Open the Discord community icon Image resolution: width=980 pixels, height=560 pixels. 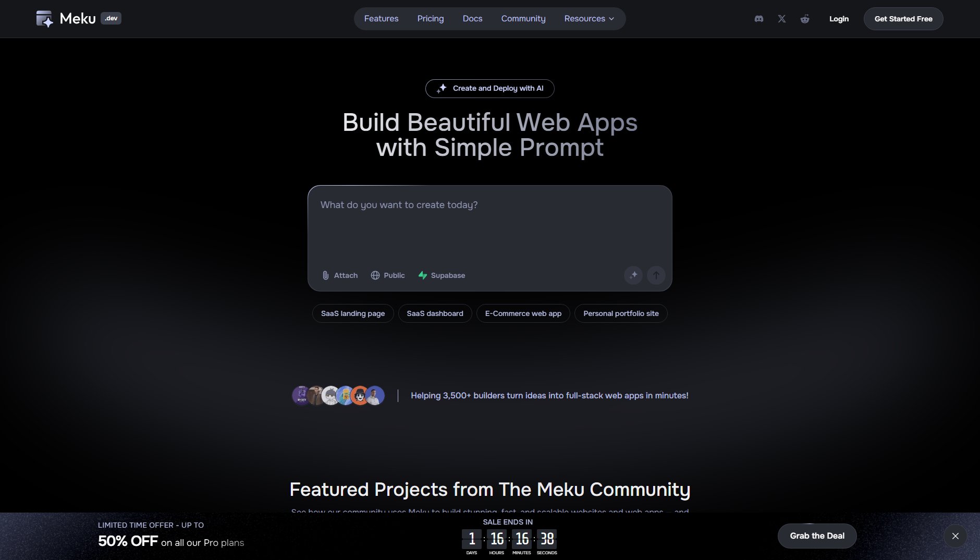(x=759, y=19)
